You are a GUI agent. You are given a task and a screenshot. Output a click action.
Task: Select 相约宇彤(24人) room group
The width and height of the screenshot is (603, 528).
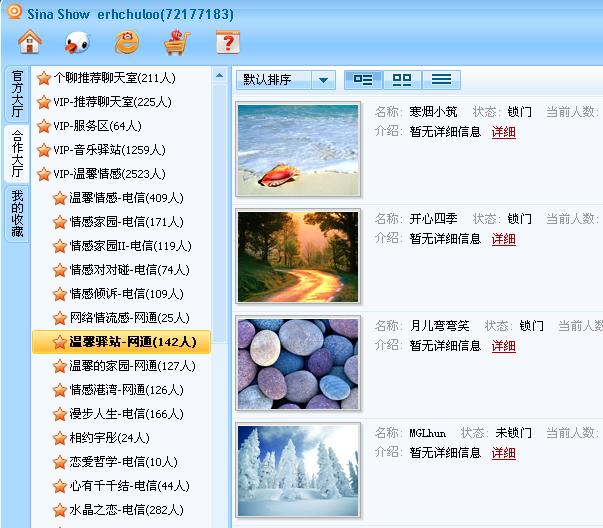pyautogui.click(x=109, y=438)
